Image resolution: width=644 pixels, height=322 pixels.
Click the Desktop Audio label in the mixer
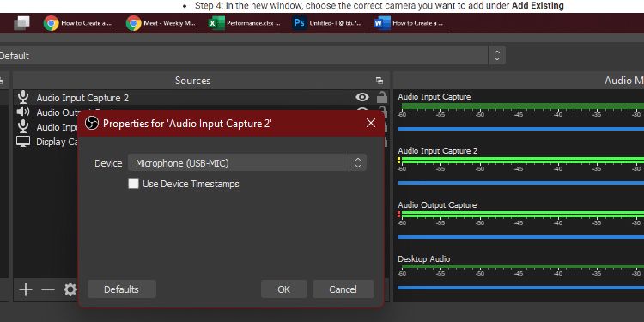(x=424, y=259)
